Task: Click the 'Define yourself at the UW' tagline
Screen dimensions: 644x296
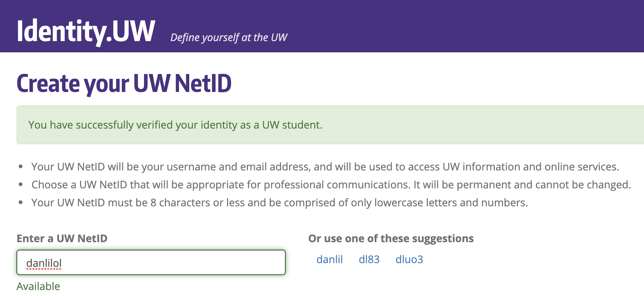Action: pos(229,37)
